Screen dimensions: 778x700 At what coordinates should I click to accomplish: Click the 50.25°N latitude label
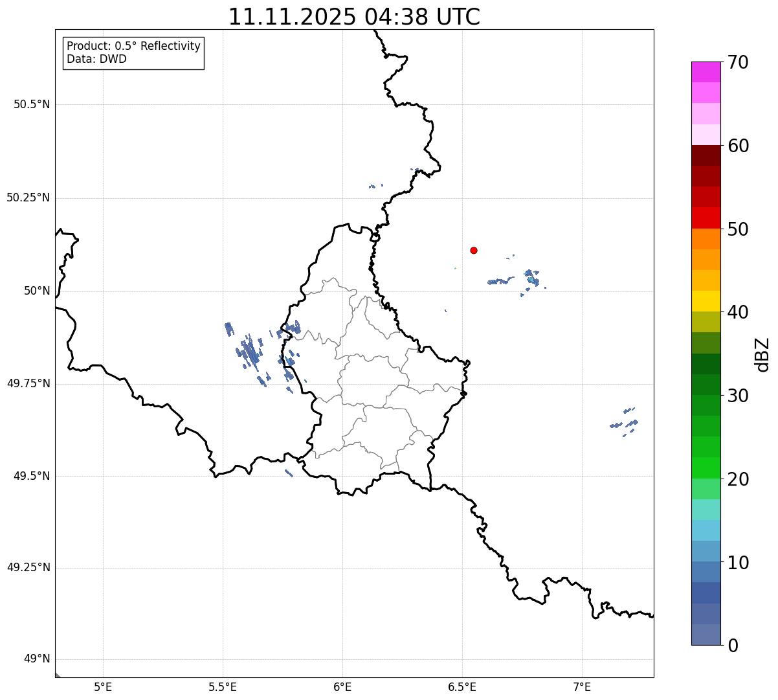click(x=28, y=198)
